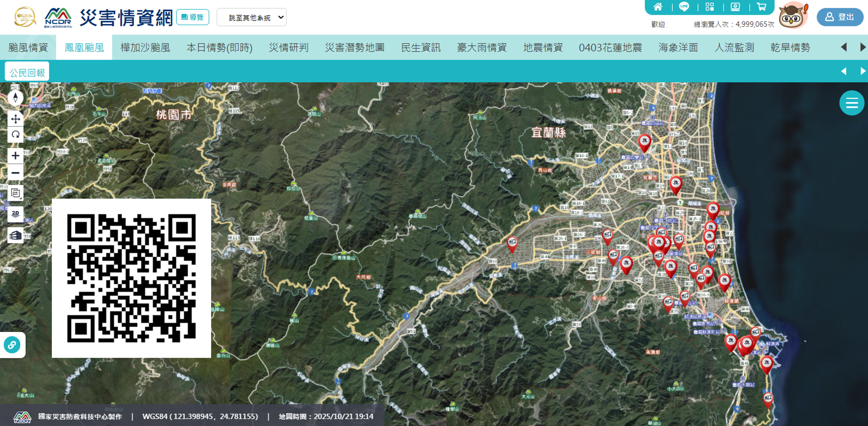Click the owl mascot icon
The height and width of the screenshot is (426, 868).
793,15
